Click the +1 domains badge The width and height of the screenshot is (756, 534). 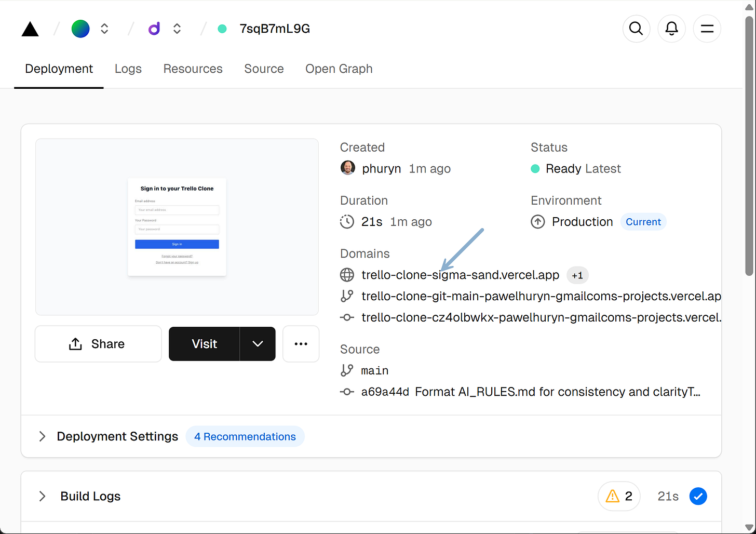(x=577, y=275)
